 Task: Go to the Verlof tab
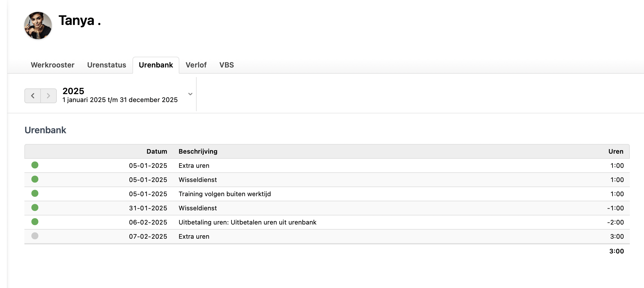tap(196, 65)
